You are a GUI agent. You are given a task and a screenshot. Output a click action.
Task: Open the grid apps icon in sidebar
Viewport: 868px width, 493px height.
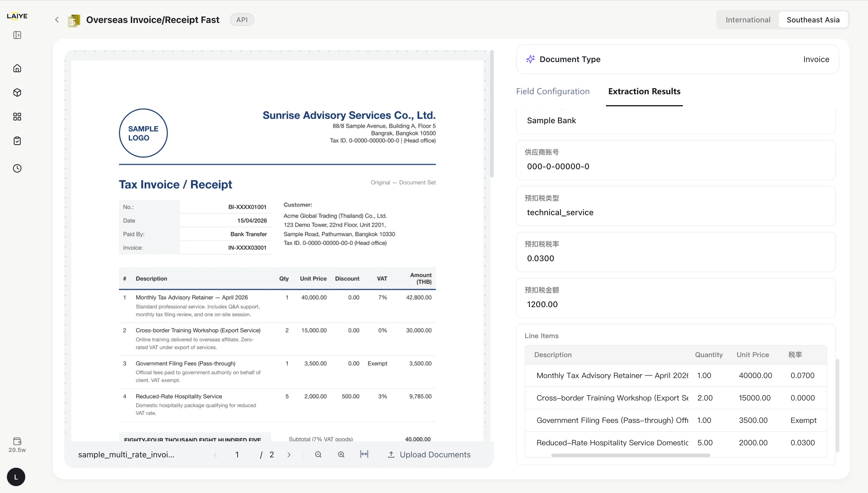click(17, 117)
